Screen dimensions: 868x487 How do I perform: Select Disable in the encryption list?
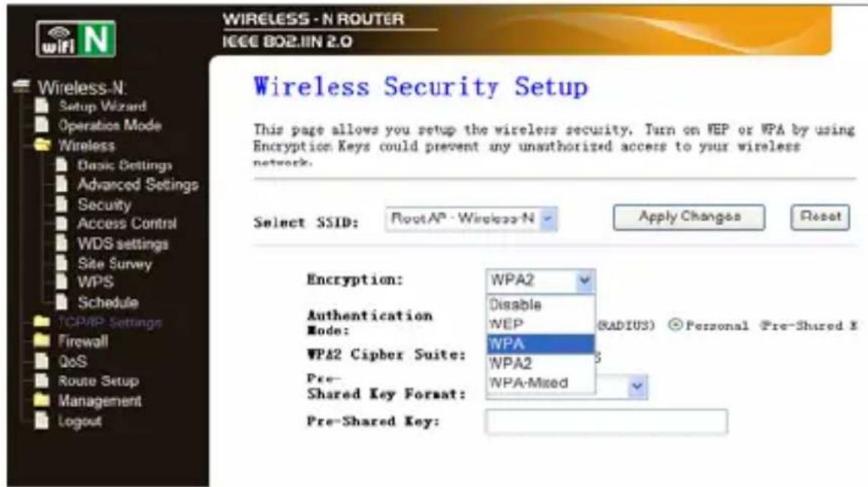point(541,304)
